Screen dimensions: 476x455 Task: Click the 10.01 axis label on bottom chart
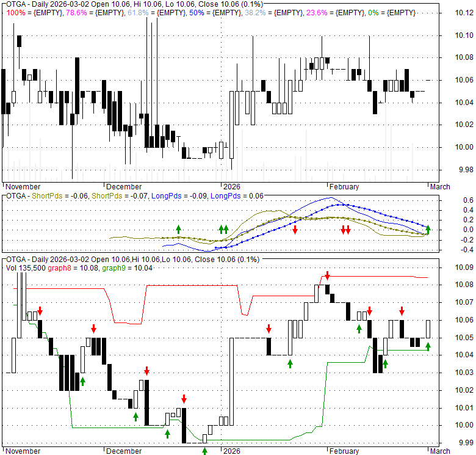click(464, 407)
